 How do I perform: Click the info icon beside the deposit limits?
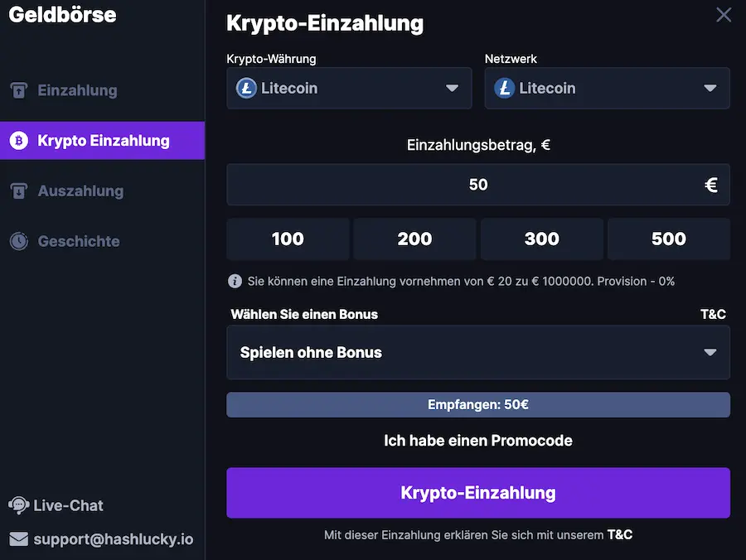point(235,281)
